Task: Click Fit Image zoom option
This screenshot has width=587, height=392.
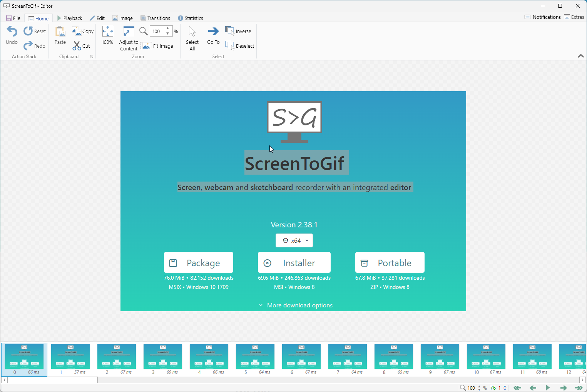Action: tap(157, 46)
